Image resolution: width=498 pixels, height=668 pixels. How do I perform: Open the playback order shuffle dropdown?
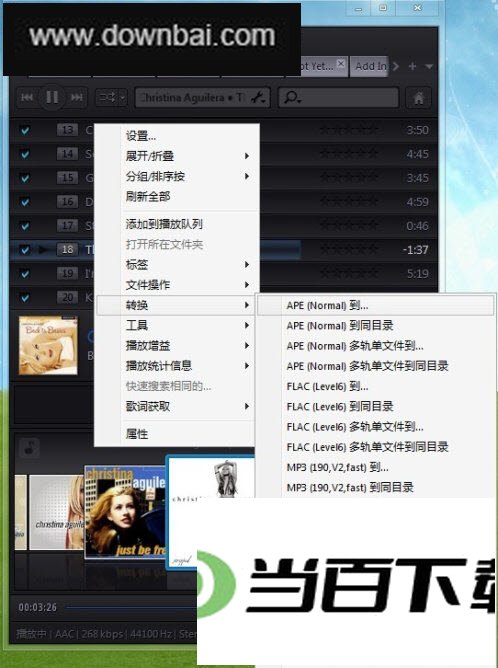coord(111,98)
